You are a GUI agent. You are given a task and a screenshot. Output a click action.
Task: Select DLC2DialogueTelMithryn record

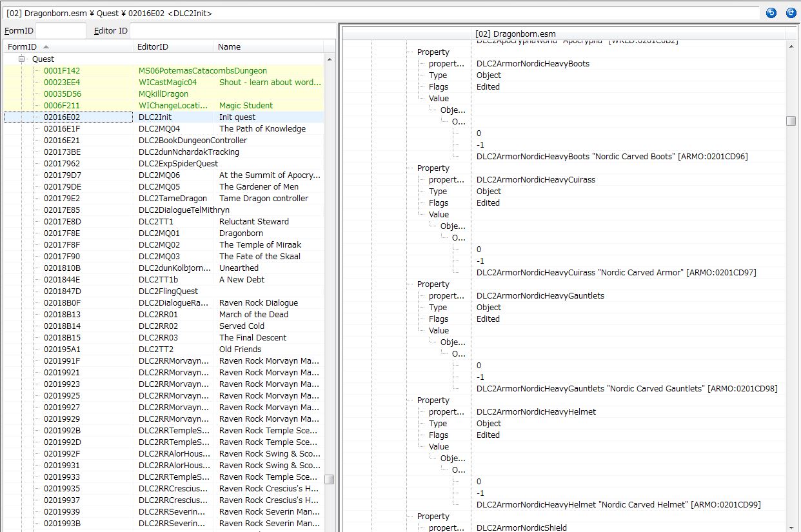click(x=164, y=210)
